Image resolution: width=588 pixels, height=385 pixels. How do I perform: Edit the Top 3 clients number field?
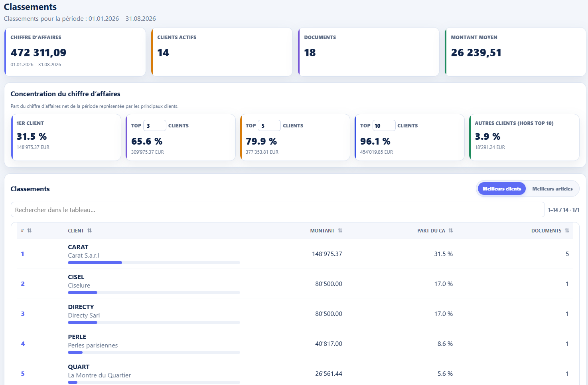pos(155,125)
